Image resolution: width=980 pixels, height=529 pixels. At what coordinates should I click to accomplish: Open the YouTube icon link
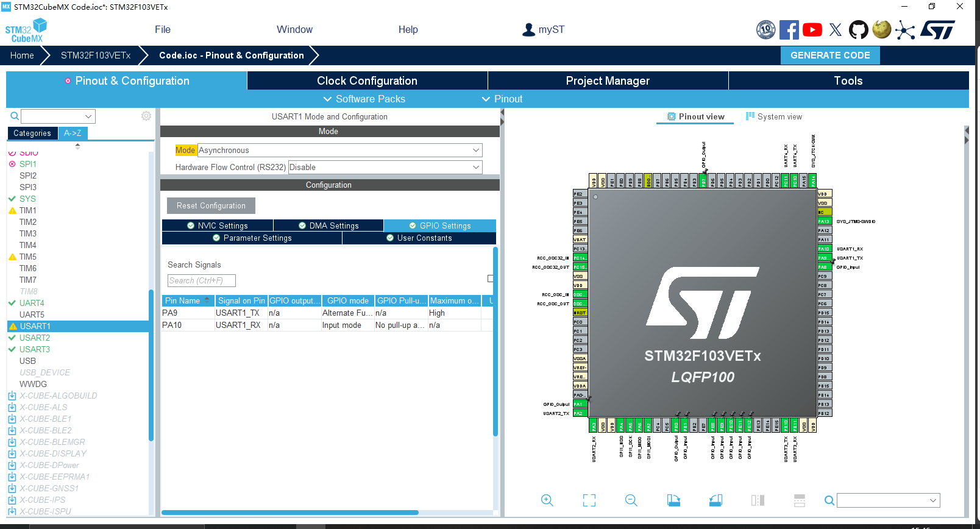click(812, 29)
